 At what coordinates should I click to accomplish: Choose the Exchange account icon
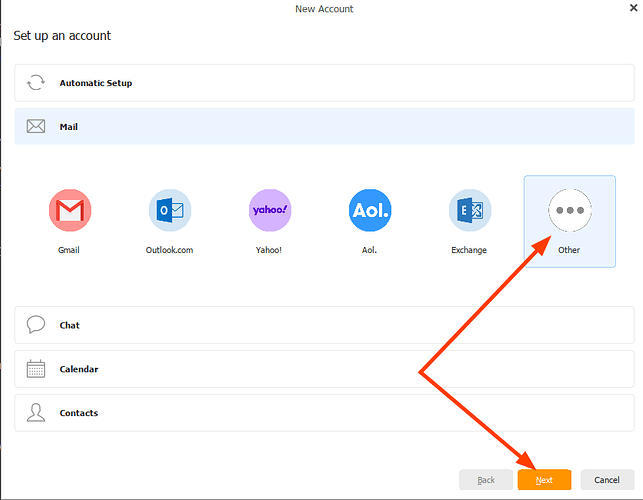(469, 210)
